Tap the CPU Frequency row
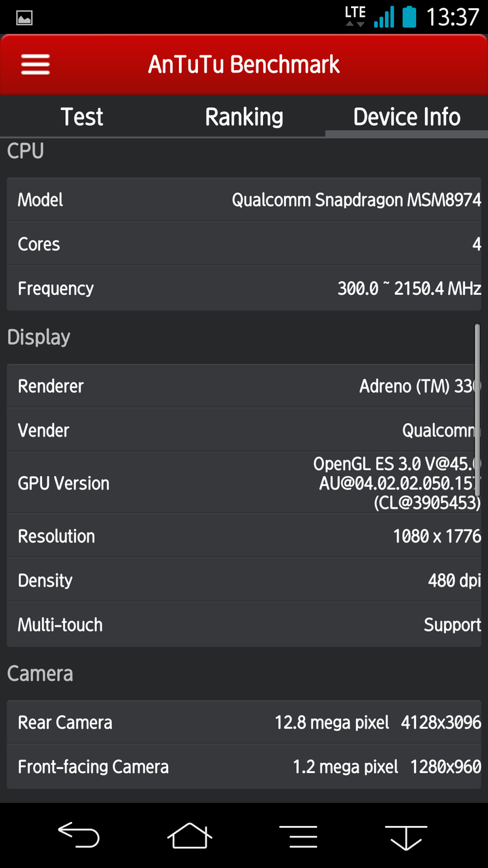The height and width of the screenshot is (868, 488). 244,289
